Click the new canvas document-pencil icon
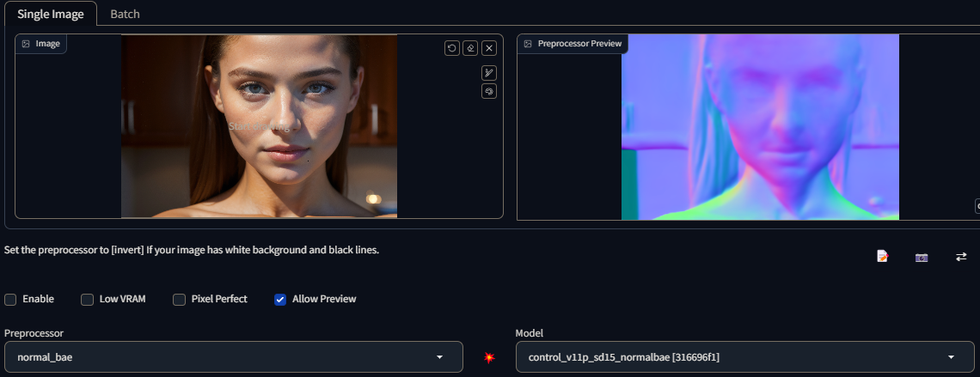 882,257
